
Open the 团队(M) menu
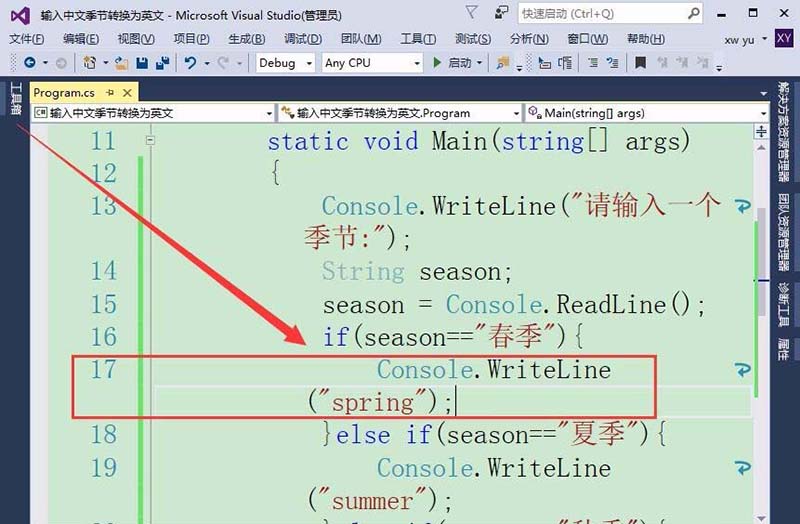(x=361, y=39)
